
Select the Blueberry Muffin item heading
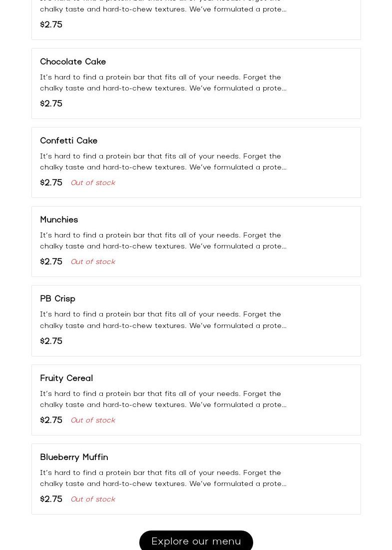coord(74,457)
